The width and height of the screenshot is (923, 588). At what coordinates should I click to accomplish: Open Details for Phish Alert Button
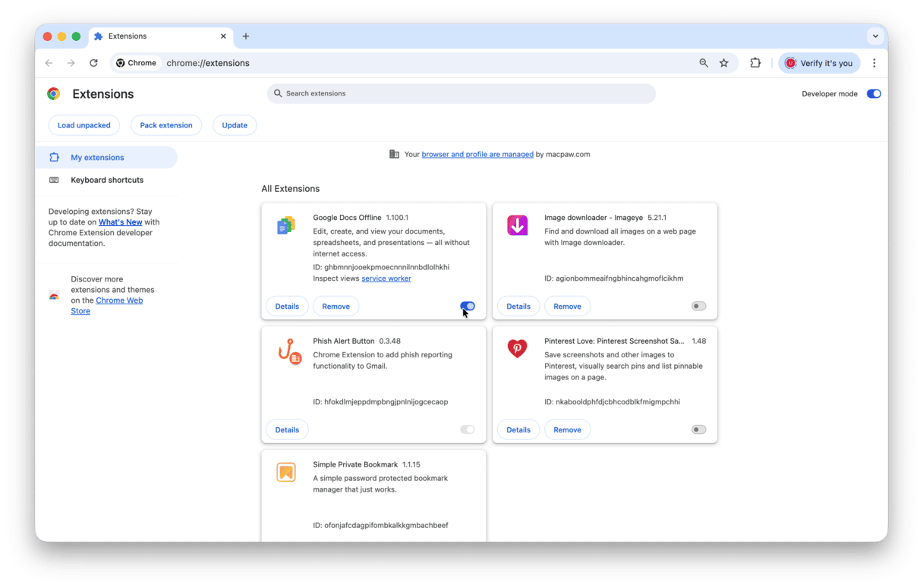pyautogui.click(x=287, y=429)
